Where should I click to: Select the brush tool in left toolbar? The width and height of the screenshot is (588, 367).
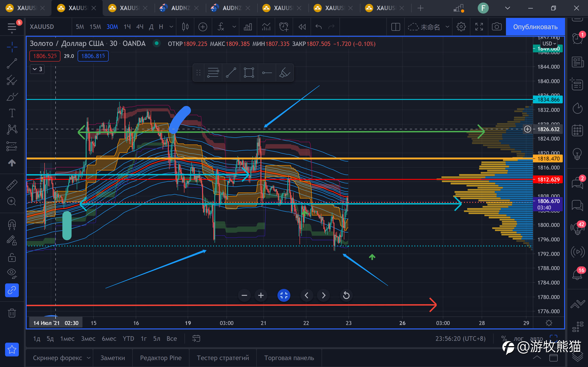12,97
